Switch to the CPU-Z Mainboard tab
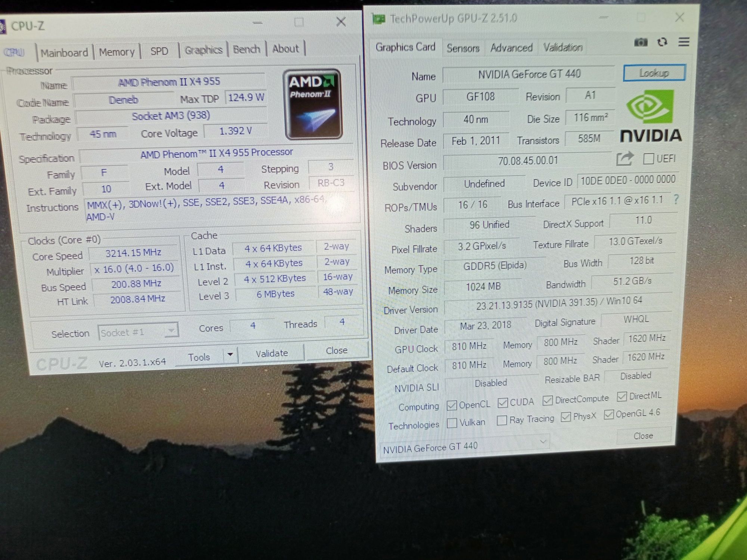The height and width of the screenshot is (560, 747). 64,53
